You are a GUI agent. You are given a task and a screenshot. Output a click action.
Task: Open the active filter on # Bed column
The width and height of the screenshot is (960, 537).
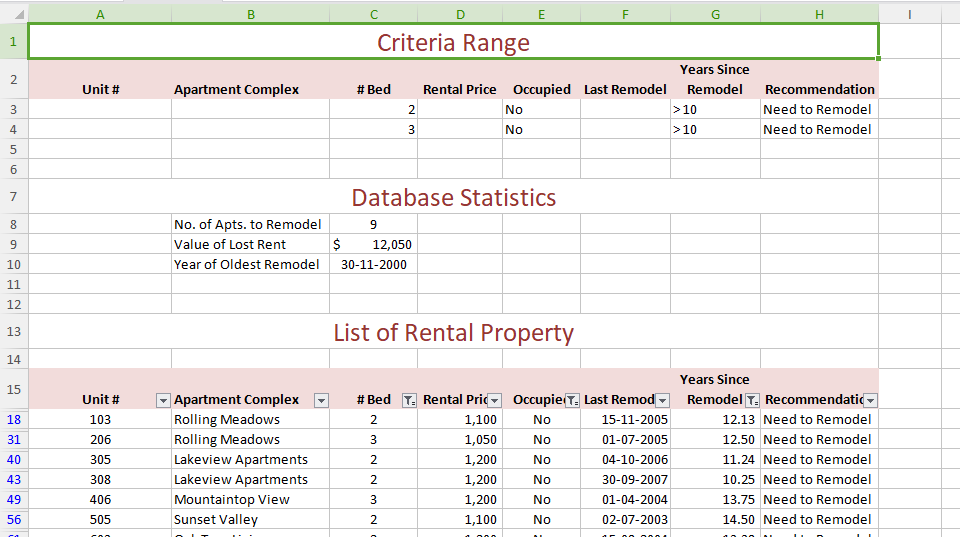tap(408, 400)
